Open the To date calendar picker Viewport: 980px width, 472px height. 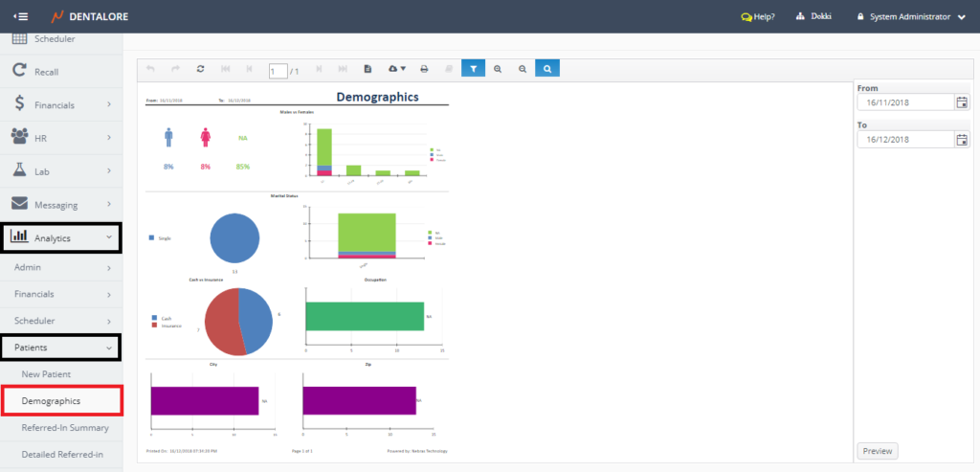[962, 140]
